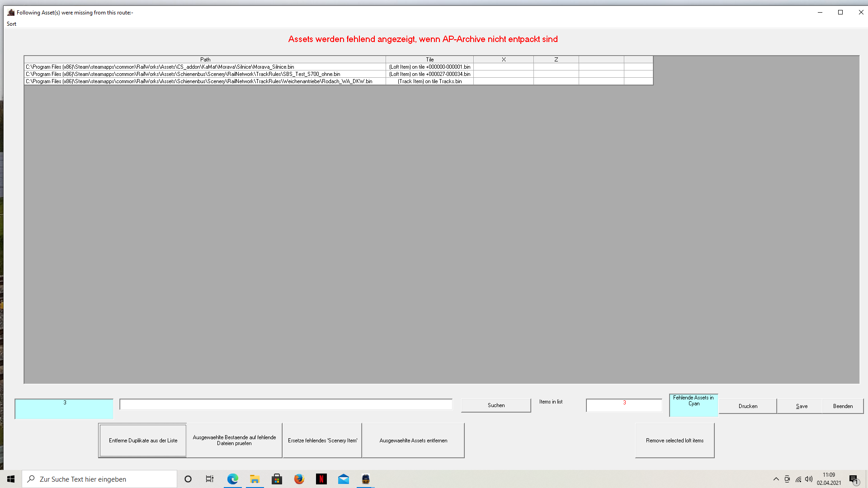This screenshot has width=868, height=488.
Task: Click the Fehlende Assets in Cyan swatch
Action: tap(693, 405)
